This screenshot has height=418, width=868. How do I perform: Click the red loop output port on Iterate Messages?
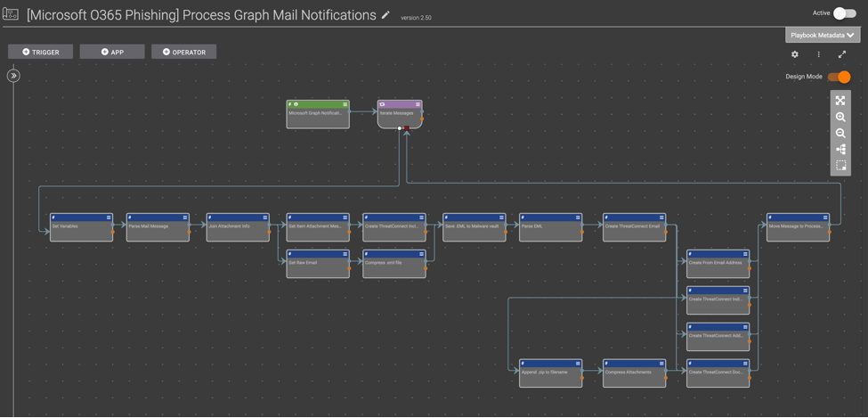tap(406, 128)
